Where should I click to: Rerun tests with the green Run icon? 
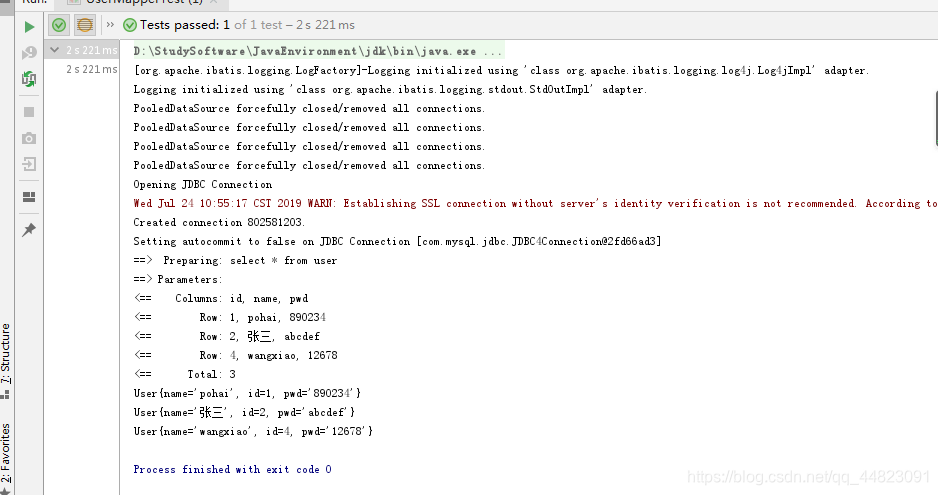[29, 27]
